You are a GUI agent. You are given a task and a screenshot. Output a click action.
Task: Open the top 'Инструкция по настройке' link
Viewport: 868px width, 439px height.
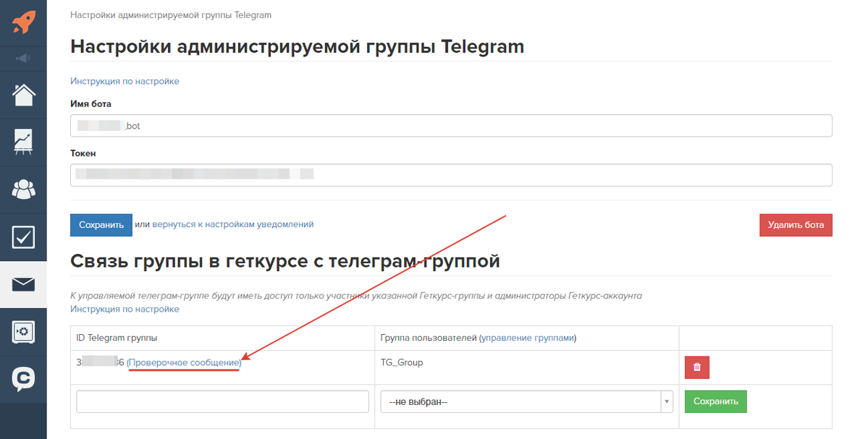point(125,81)
